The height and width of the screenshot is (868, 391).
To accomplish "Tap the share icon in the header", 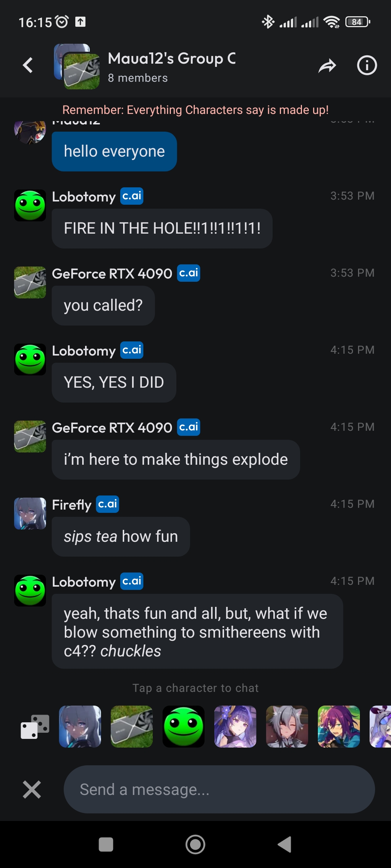I will 328,65.
